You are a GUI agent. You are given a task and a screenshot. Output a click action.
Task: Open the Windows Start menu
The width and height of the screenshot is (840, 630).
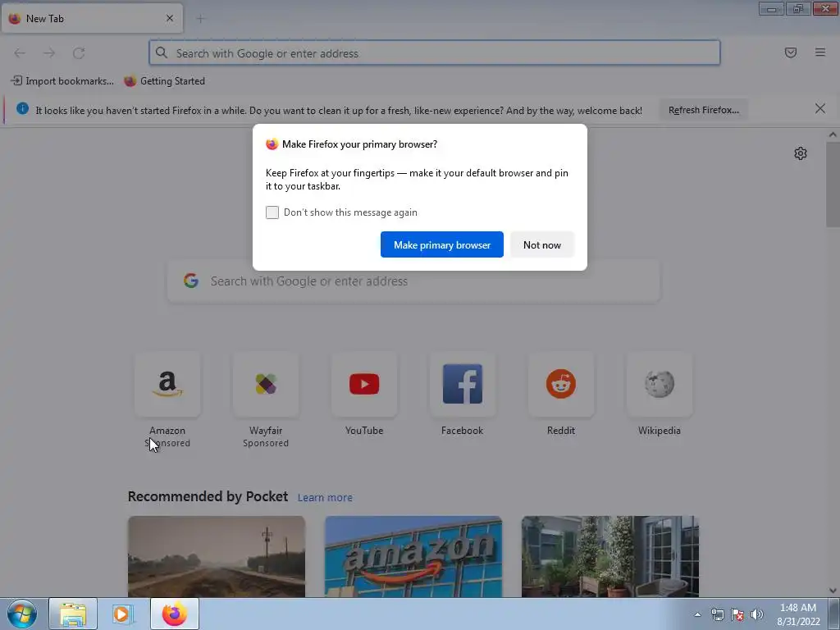(x=22, y=614)
